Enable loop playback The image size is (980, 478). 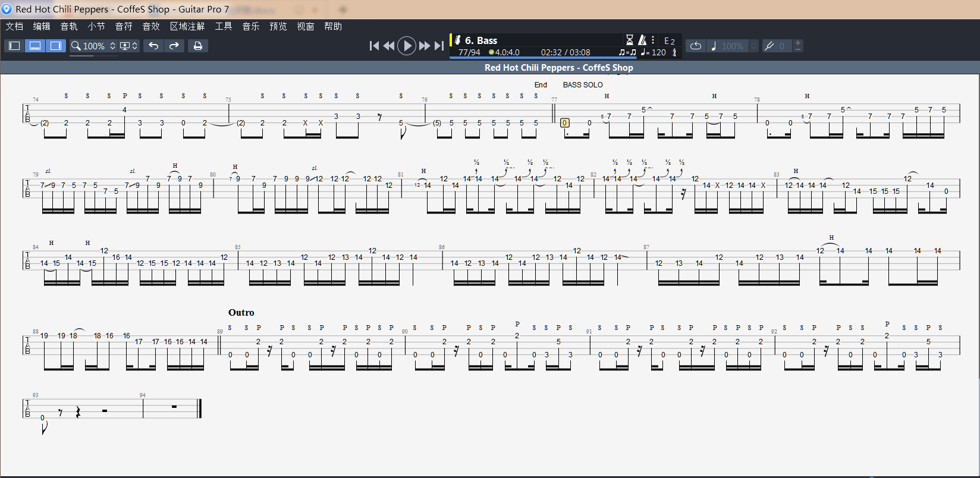696,46
